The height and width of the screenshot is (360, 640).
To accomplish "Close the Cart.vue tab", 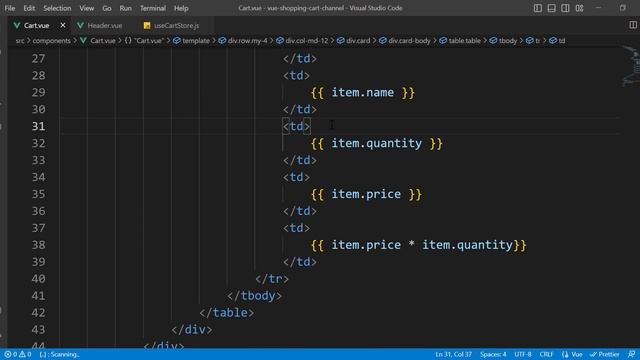I will (62, 25).
